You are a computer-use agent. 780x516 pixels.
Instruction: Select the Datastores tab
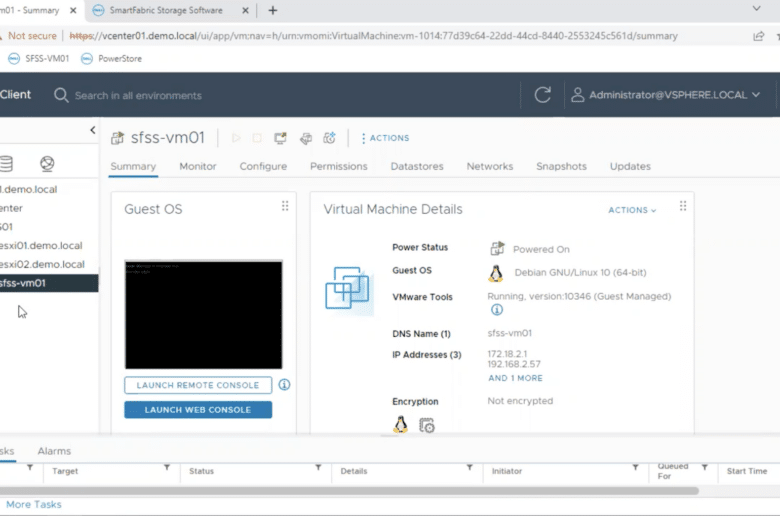coord(417,166)
